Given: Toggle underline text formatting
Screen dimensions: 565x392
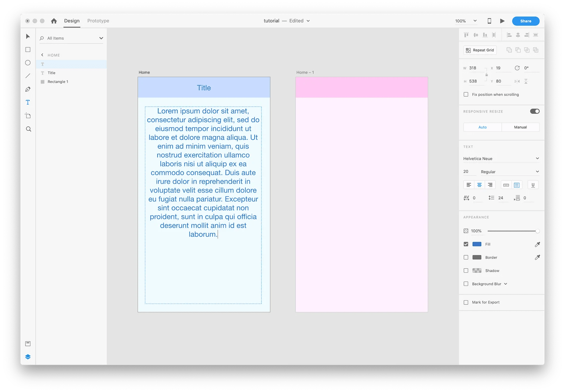Looking at the screenshot, I should tap(533, 185).
